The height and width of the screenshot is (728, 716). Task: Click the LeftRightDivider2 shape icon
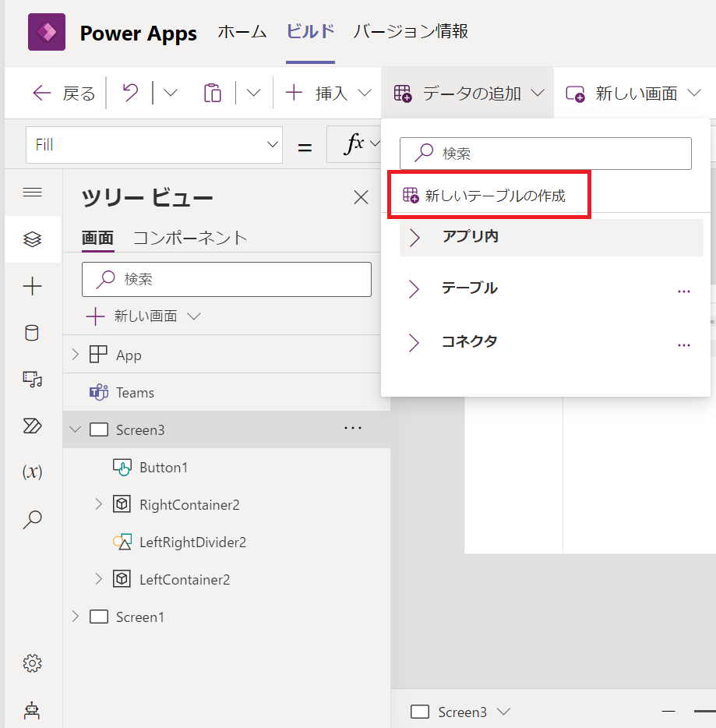122,542
